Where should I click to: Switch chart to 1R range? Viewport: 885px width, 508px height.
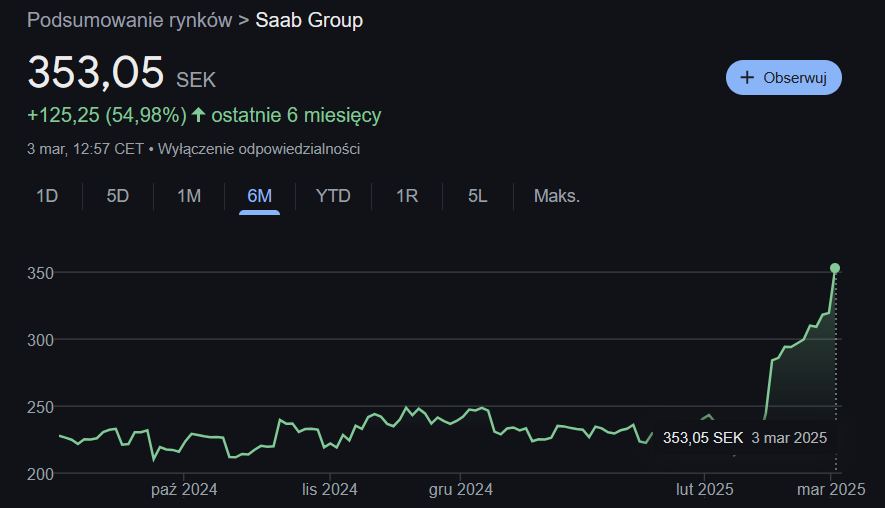click(x=407, y=196)
